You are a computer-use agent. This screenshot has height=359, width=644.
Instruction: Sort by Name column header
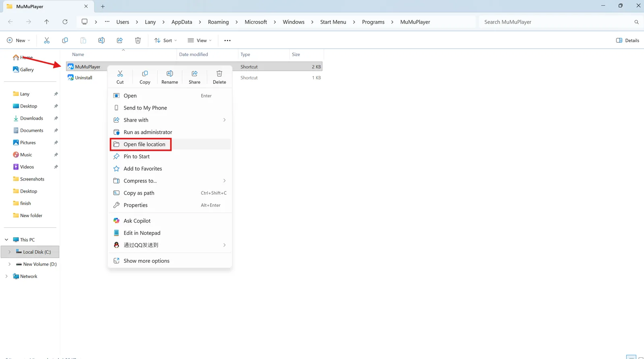122,54
